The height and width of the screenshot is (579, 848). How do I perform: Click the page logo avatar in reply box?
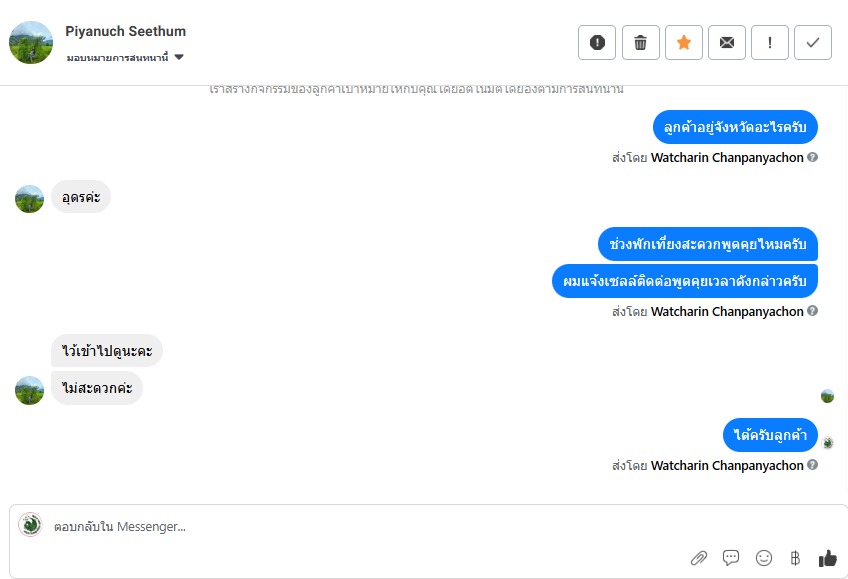pos(30,524)
